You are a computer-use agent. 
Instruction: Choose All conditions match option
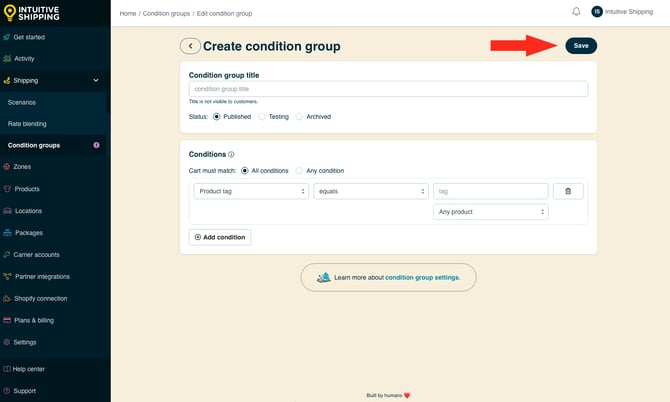[244, 170]
